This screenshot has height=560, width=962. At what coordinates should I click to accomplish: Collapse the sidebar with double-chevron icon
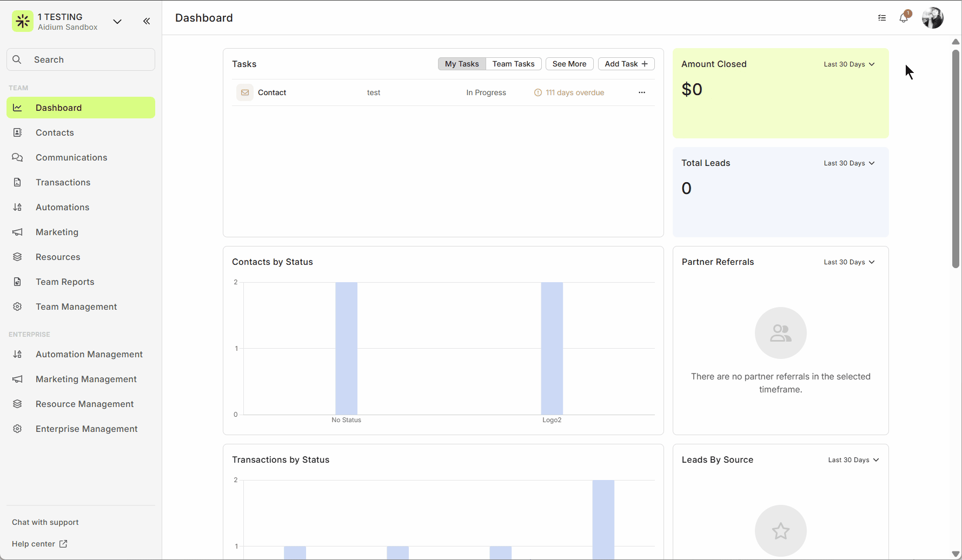147,21
